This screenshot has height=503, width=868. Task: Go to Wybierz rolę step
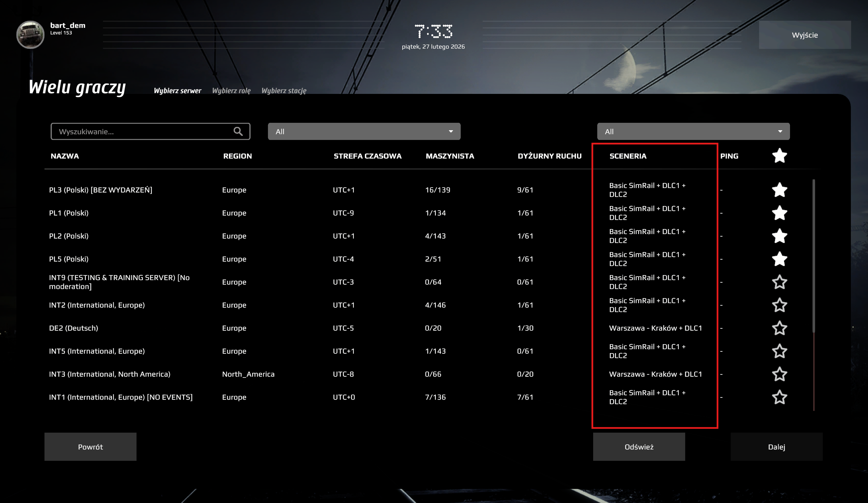231,91
